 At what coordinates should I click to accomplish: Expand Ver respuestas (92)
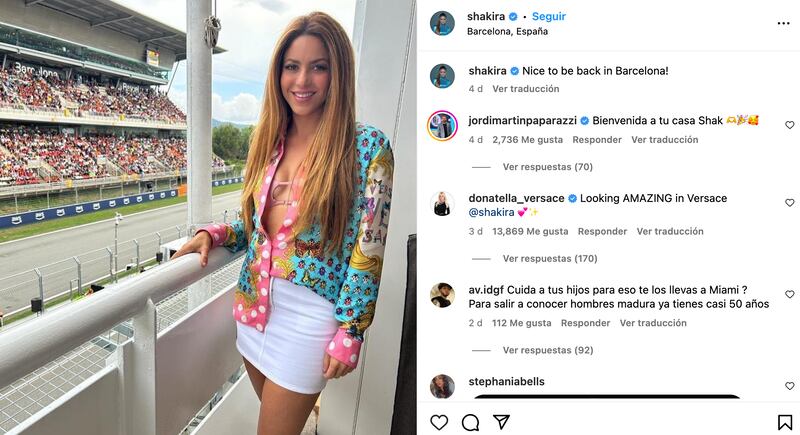pyautogui.click(x=548, y=350)
